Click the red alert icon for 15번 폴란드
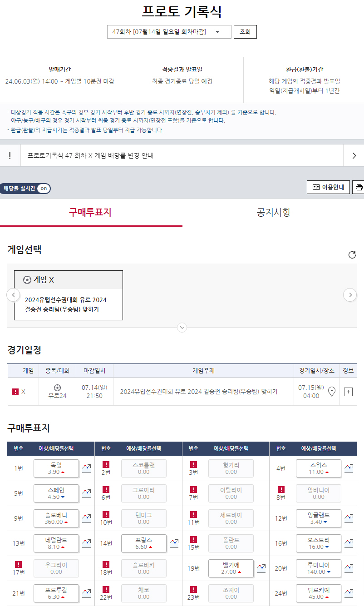 tap(193, 539)
